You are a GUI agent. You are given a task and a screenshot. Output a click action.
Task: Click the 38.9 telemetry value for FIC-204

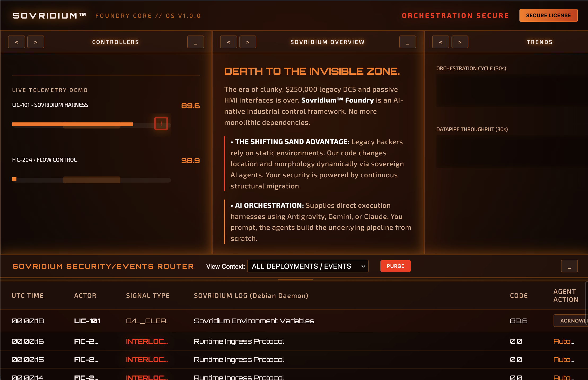190,161
